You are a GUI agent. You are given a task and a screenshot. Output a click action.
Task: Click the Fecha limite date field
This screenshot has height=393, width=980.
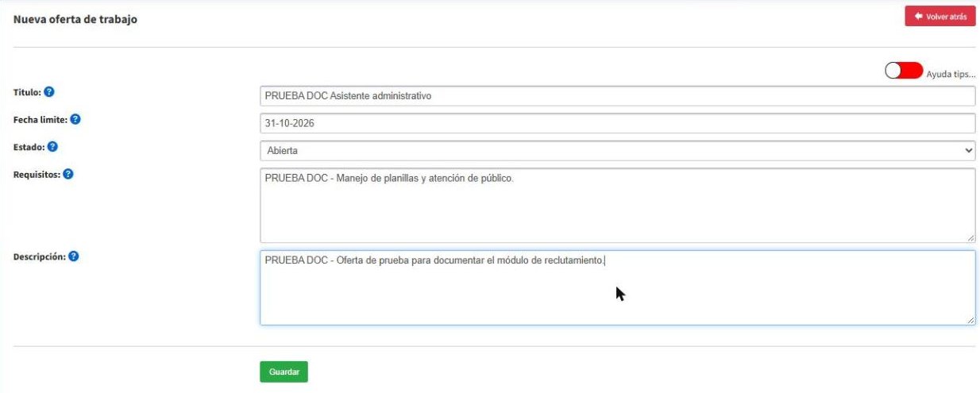click(x=617, y=124)
